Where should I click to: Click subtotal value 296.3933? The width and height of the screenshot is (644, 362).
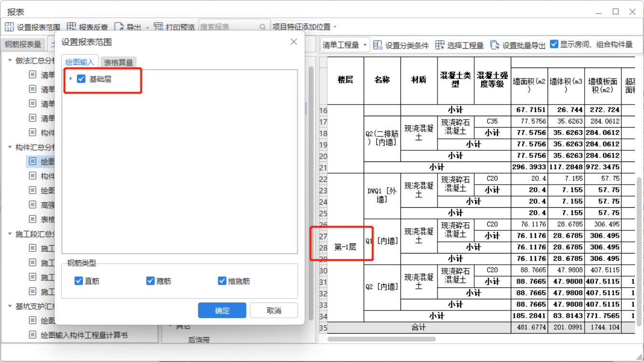coord(529,167)
